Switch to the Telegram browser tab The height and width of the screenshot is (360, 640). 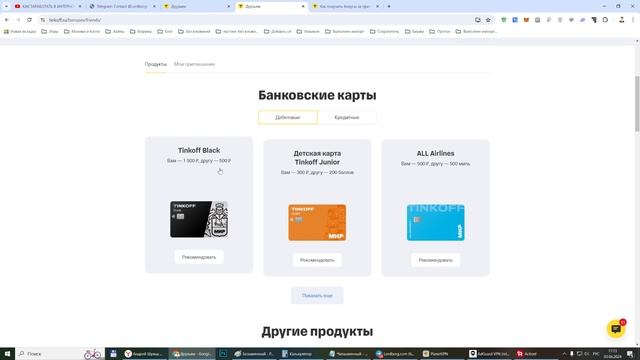pos(122,7)
